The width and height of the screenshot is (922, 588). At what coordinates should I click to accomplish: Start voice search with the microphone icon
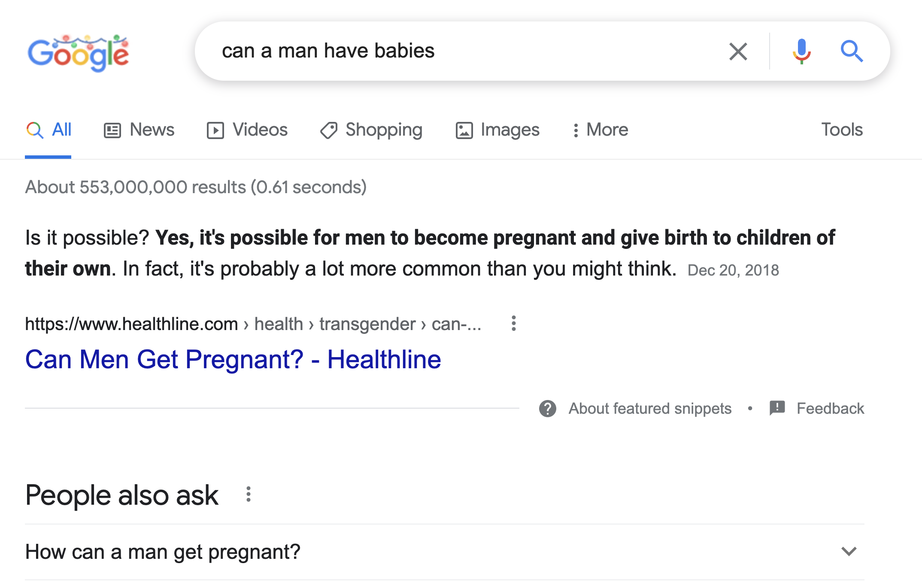pyautogui.click(x=801, y=52)
